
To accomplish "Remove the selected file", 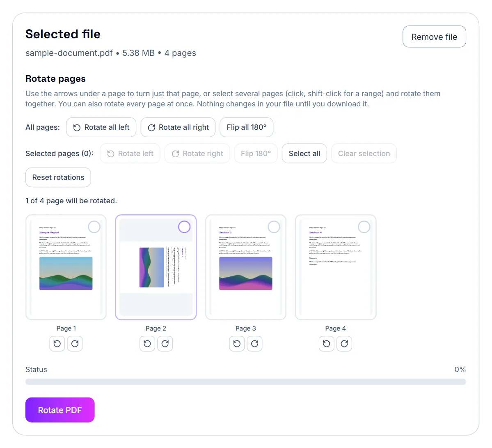I will click(434, 37).
